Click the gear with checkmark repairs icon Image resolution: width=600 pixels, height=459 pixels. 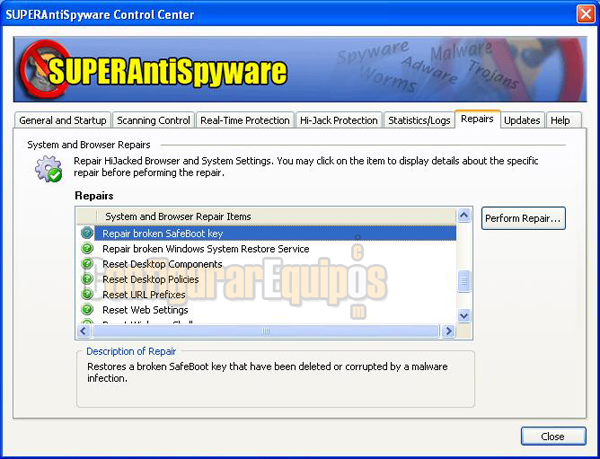click(49, 169)
